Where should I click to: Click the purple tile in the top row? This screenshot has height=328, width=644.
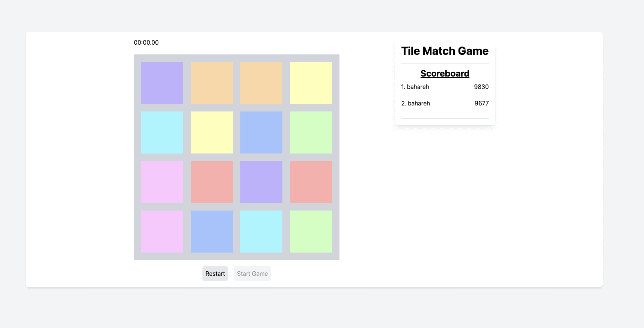click(162, 83)
